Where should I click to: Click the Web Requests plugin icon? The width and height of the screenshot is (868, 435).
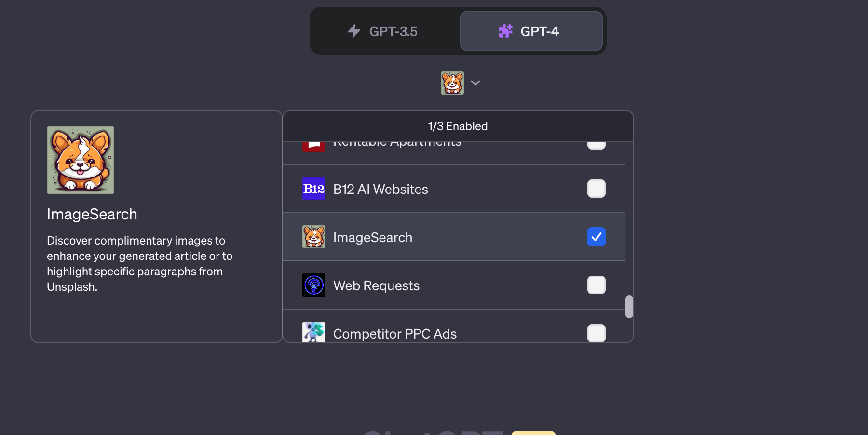(314, 285)
